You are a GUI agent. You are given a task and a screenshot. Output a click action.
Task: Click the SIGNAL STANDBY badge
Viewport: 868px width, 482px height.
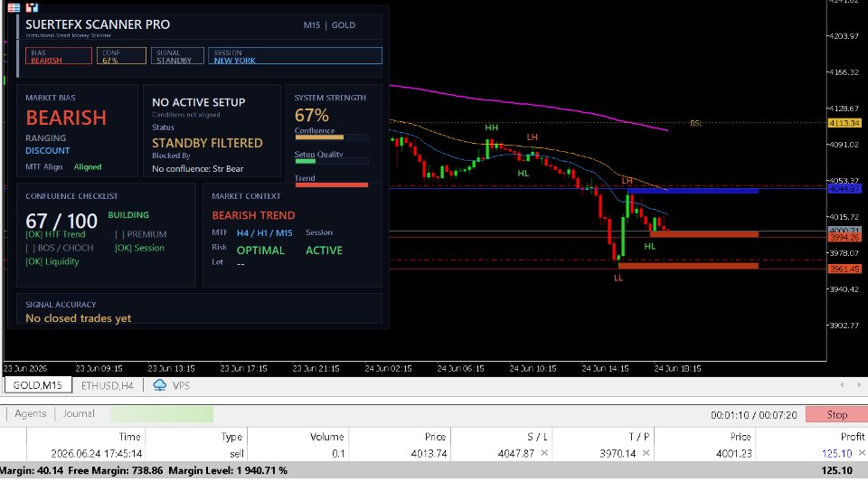pyautogui.click(x=177, y=56)
